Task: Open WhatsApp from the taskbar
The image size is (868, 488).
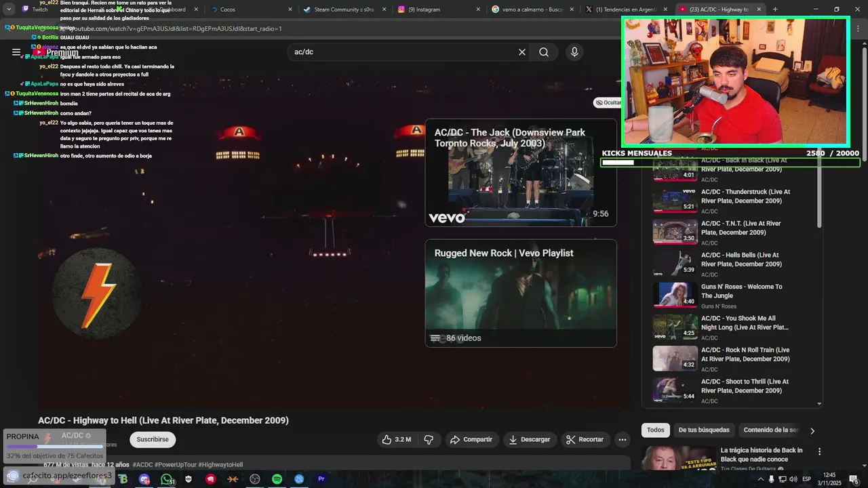Action: click(167, 479)
